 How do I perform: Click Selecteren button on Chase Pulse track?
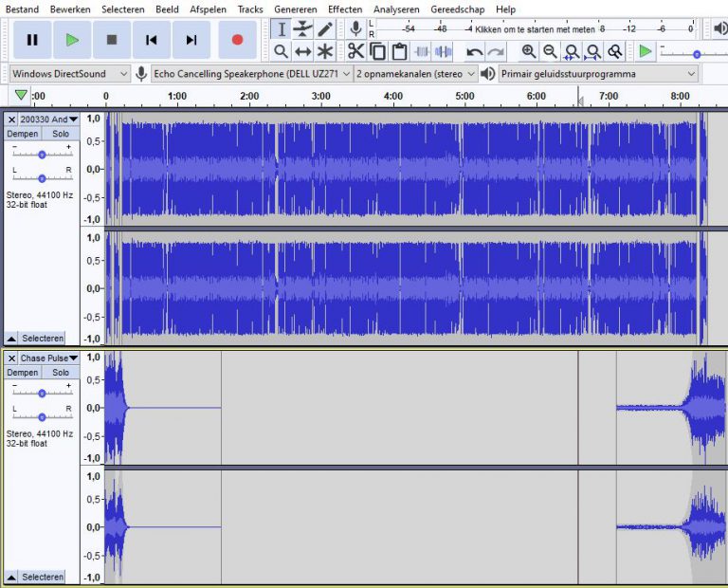43,577
